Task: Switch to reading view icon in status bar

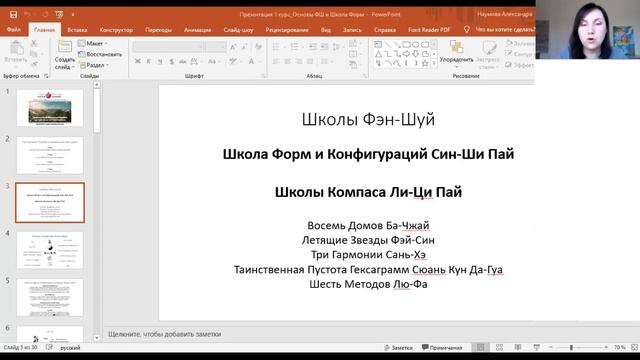Action: 518,347
